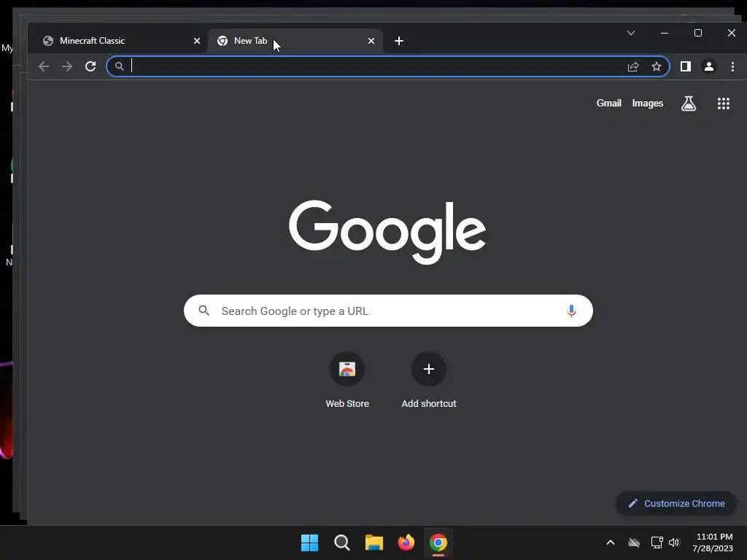The width and height of the screenshot is (747, 560).
Task: Click the Add shortcut button
Action: (x=429, y=381)
